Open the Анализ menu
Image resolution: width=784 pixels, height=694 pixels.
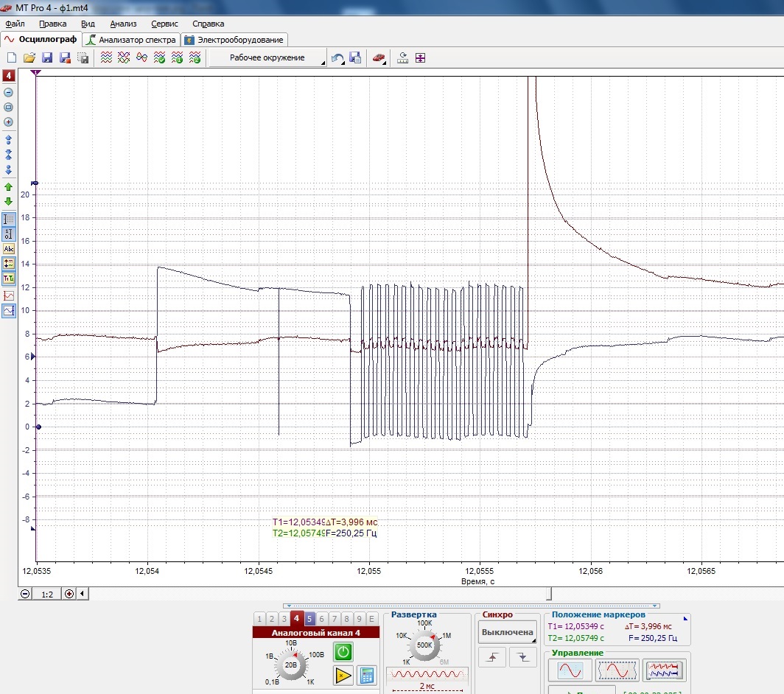point(123,24)
